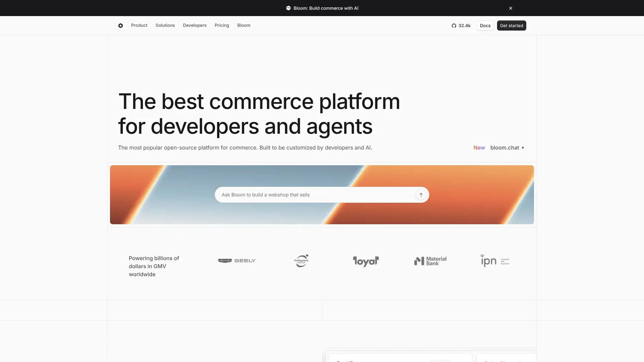Click the Material Bank logo
The width and height of the screenshot is (644, 362).
[430, 261]
